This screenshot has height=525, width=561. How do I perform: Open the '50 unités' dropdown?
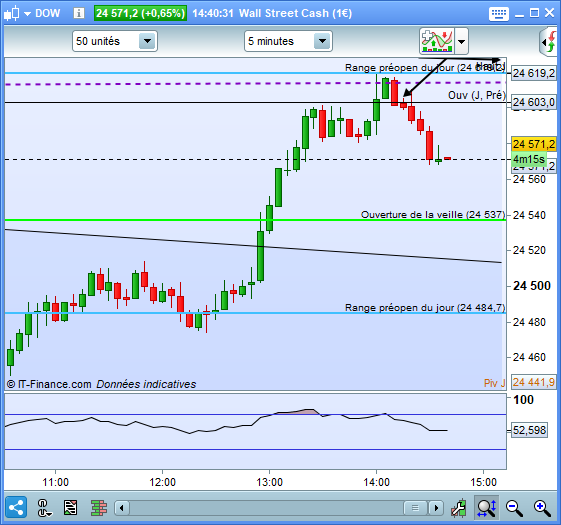tap(147, 41)
